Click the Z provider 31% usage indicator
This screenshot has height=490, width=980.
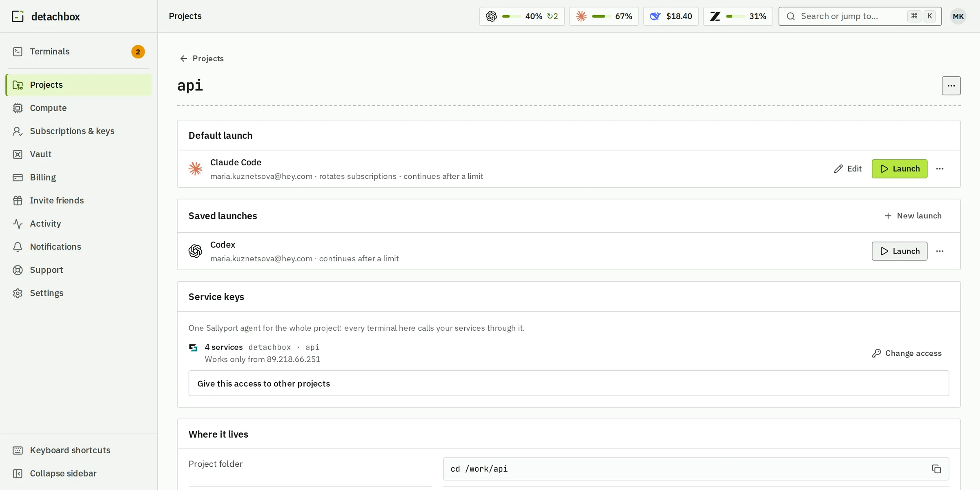[x=738, y=16]
